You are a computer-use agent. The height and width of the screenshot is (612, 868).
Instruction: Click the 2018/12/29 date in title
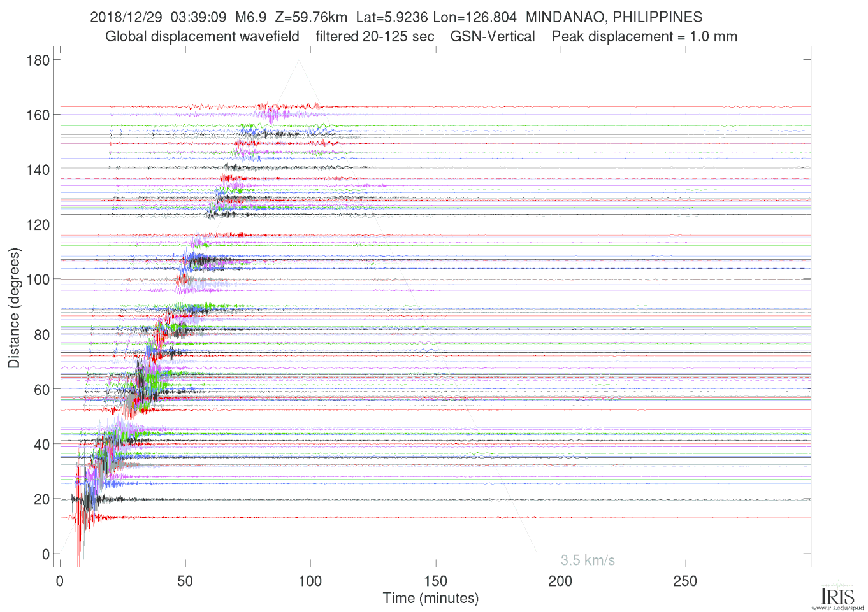tap(126, 17)
